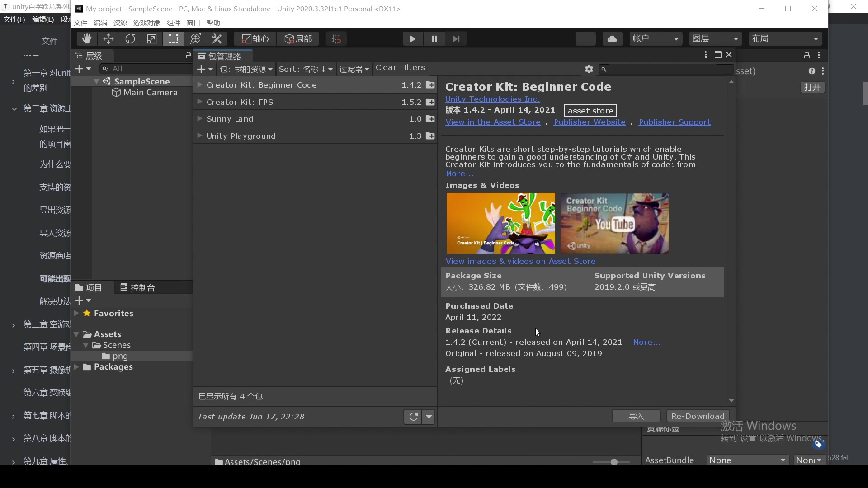Open Package Manager settings gear
The height and width of the screenshot is (488, 868).
point(589,69)
